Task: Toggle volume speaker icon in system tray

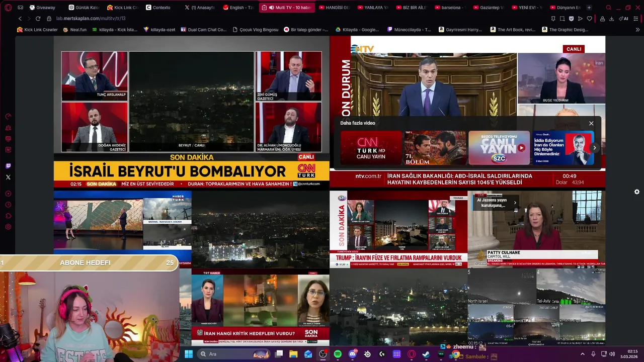Action: click(x=612, y=354)
